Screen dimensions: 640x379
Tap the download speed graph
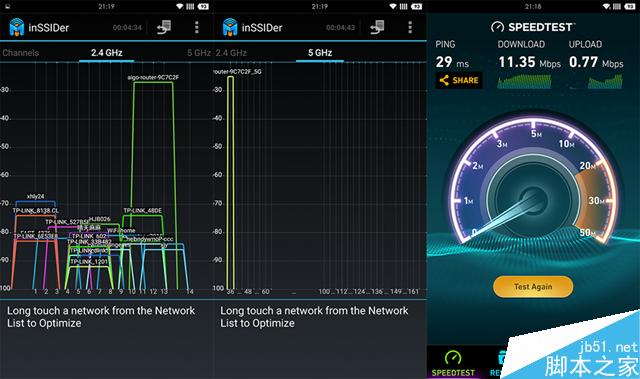point(524,81)
